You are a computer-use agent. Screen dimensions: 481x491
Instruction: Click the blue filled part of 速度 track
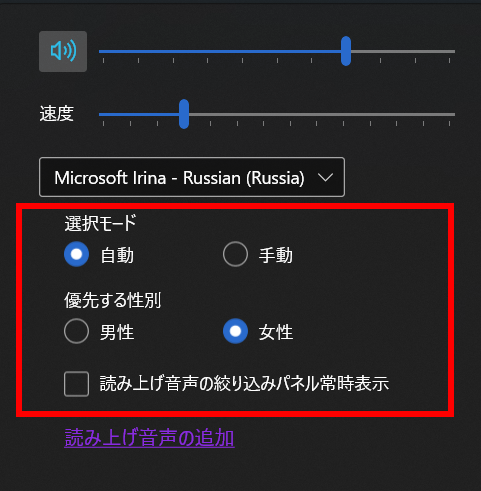(139, 114)
